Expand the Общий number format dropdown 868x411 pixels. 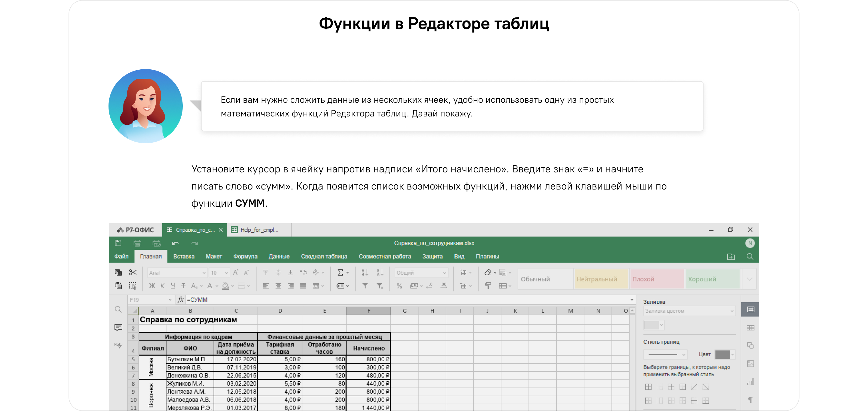pos(421,273)
